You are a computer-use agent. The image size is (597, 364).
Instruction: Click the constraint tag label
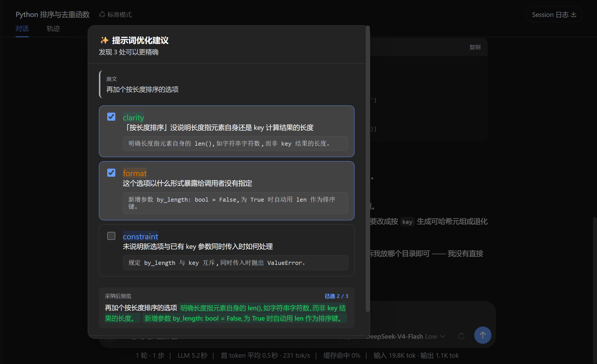(140, 236)
